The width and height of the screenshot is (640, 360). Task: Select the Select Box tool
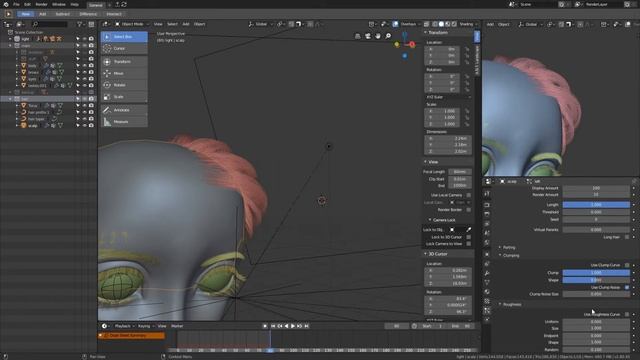point(124,37)
